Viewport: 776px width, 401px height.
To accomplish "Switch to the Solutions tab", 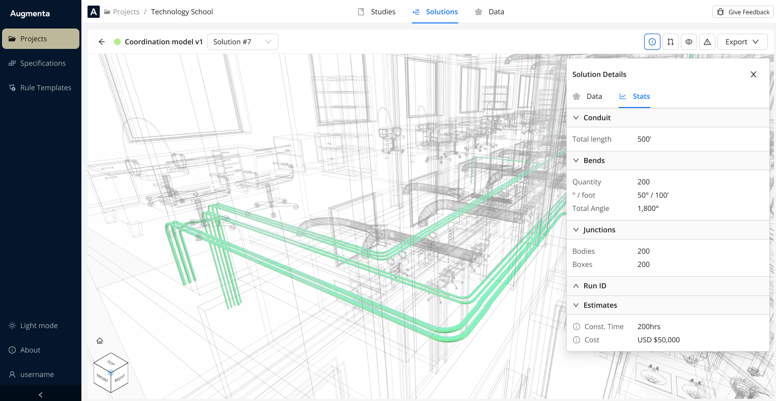I will coord(435,12).
